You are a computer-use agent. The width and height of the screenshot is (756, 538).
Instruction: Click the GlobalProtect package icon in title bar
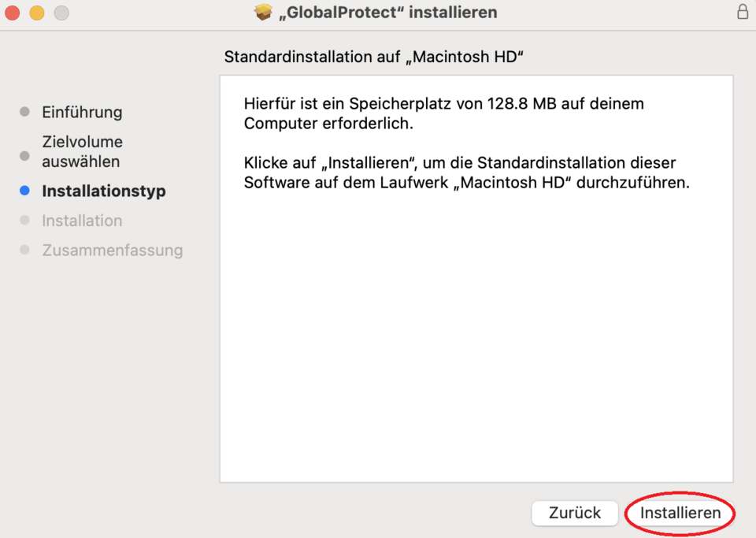[x=263, y=13]
